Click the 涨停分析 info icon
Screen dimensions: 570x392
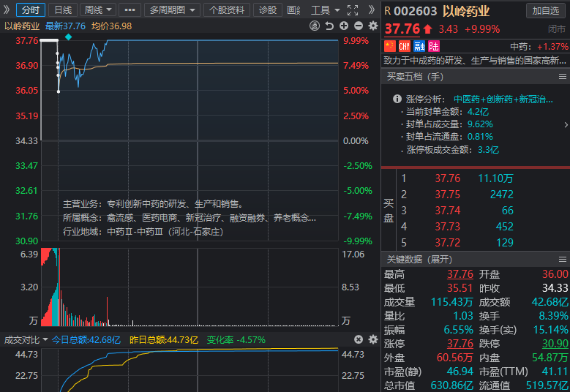(397, 99)
